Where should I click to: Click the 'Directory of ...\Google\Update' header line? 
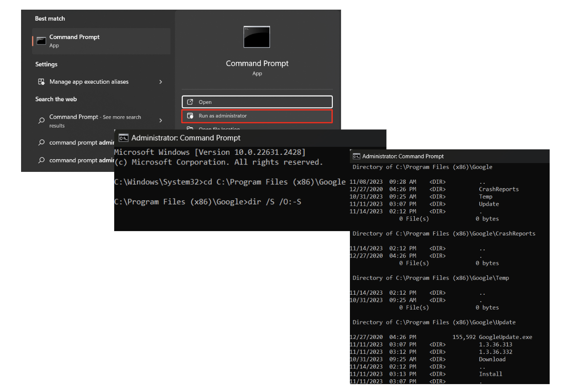point(434,322)
